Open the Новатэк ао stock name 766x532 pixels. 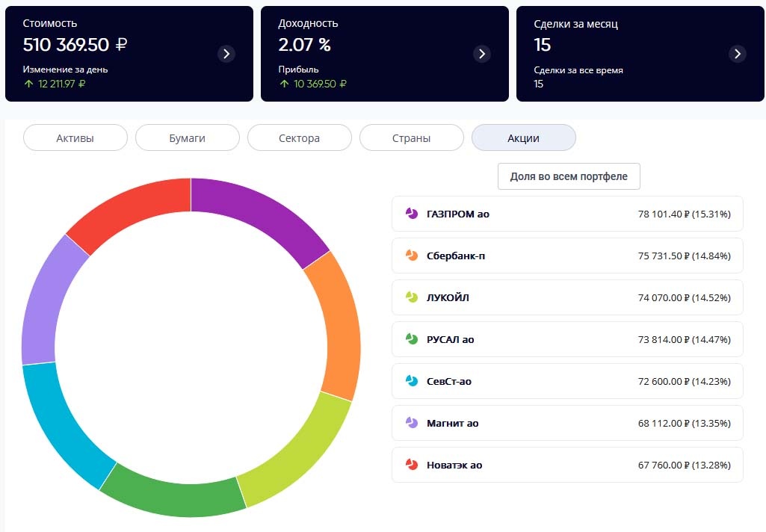(x=454, y=465)
